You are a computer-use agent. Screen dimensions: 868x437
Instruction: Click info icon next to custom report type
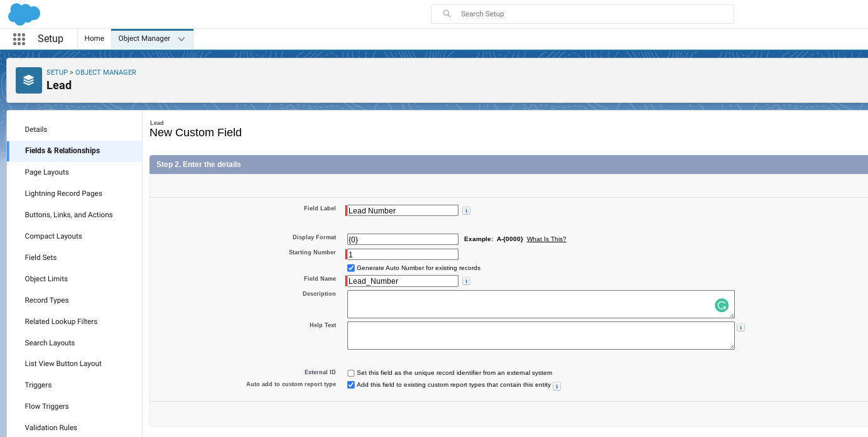(556, 386)
